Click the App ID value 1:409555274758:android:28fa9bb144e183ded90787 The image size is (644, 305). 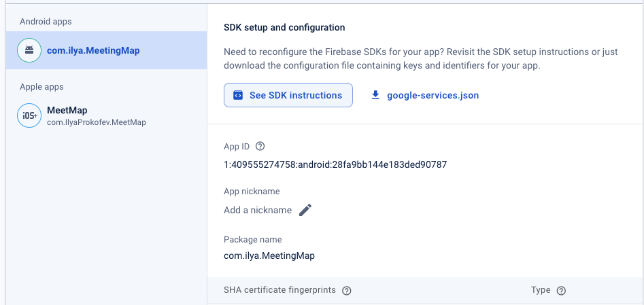(335, 165)
